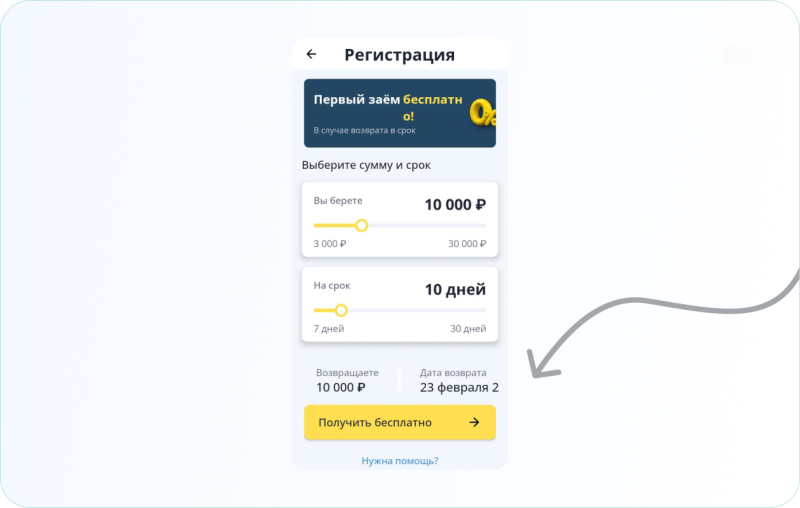Click the unfilled part of term slider track
This screenshot has width=800, height=508.
click(x=417, y=310)
